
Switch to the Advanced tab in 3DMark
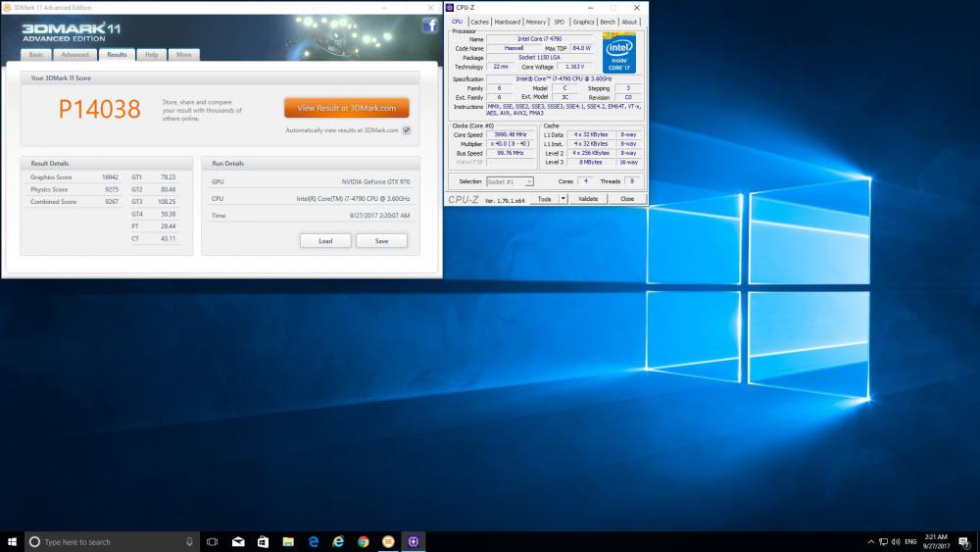pyautogui.click(x=75, y=54)
